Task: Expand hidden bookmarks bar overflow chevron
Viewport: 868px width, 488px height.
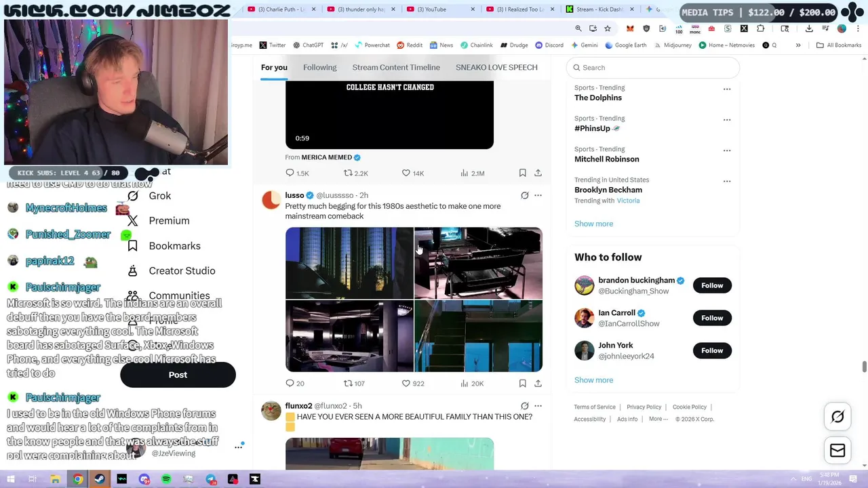Action: (798, 45)
